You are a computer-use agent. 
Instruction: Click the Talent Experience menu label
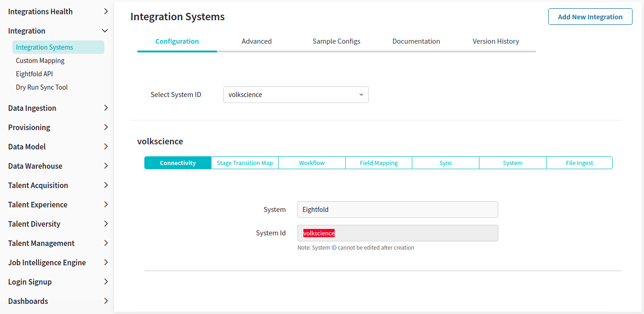point(38,205)
